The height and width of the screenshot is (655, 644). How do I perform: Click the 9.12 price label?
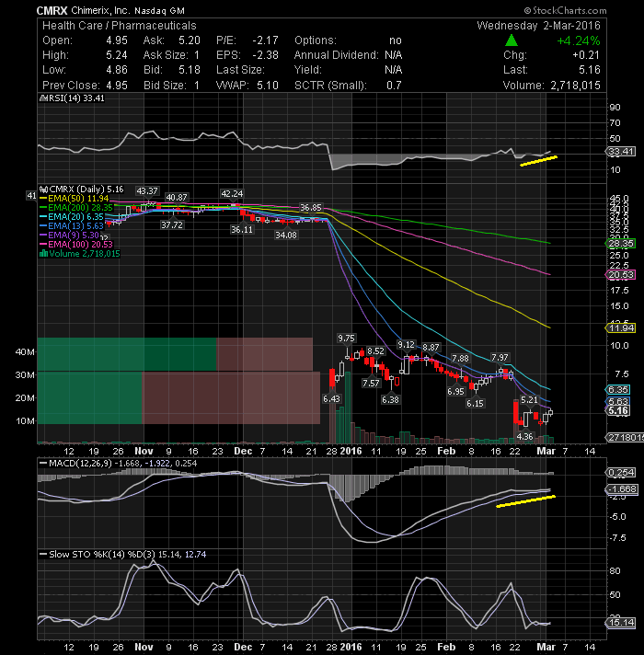pos(406,345)
